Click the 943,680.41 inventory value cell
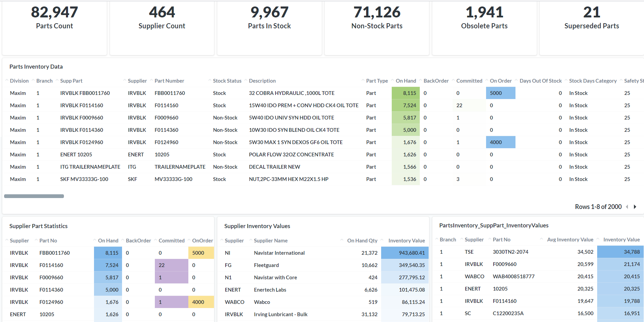 coord(405,253)
